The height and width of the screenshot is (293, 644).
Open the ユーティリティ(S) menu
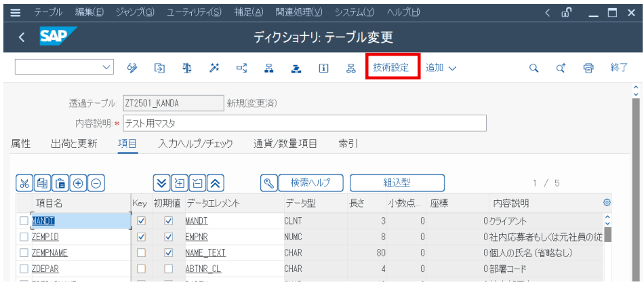click(x=194, y=12)
